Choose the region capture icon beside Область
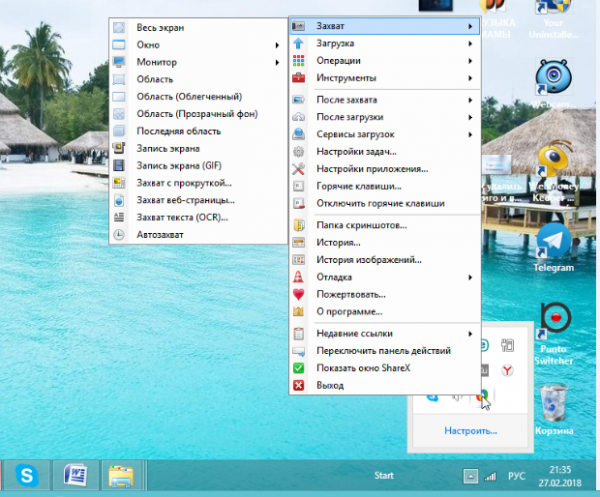This screenshot has height=497, width=600. pos(119,79)
